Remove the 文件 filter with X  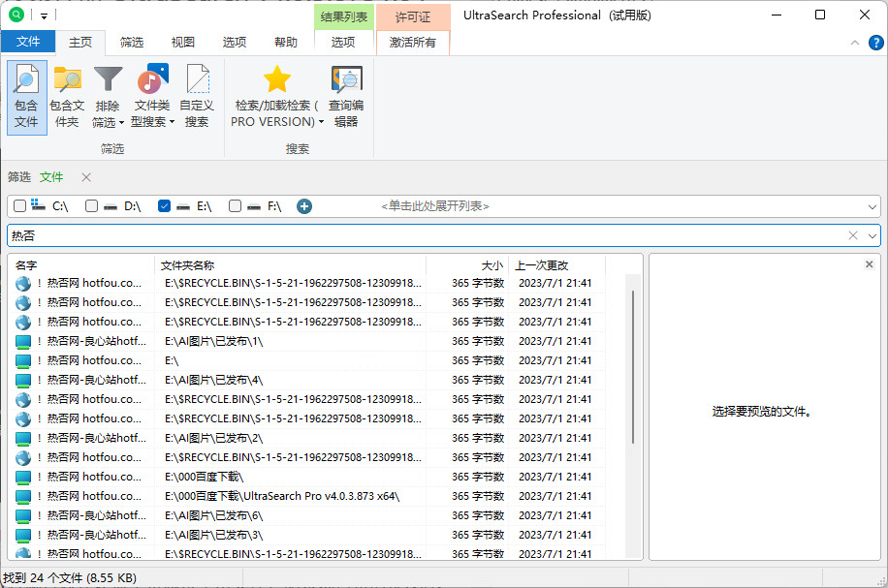point(86,177)
